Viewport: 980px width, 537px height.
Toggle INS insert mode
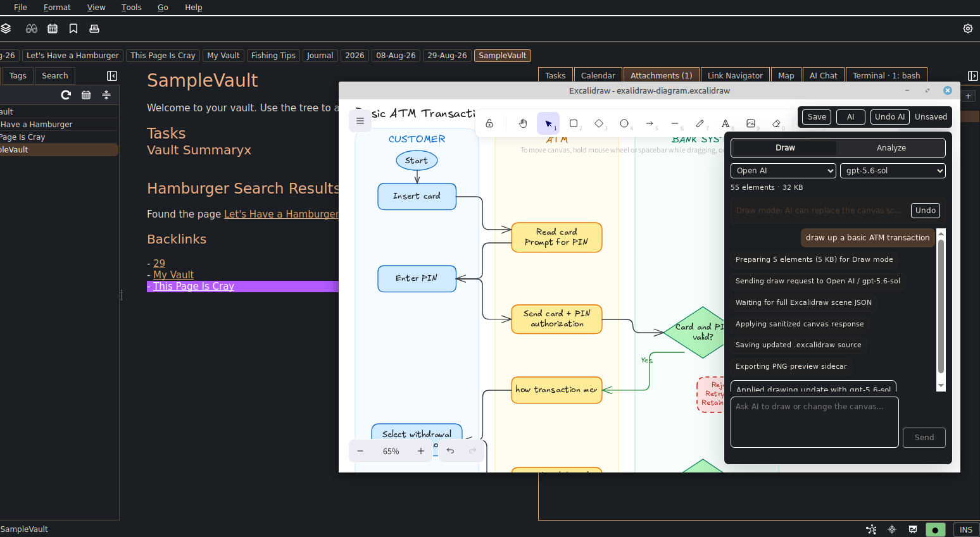(x=966, y=529)
